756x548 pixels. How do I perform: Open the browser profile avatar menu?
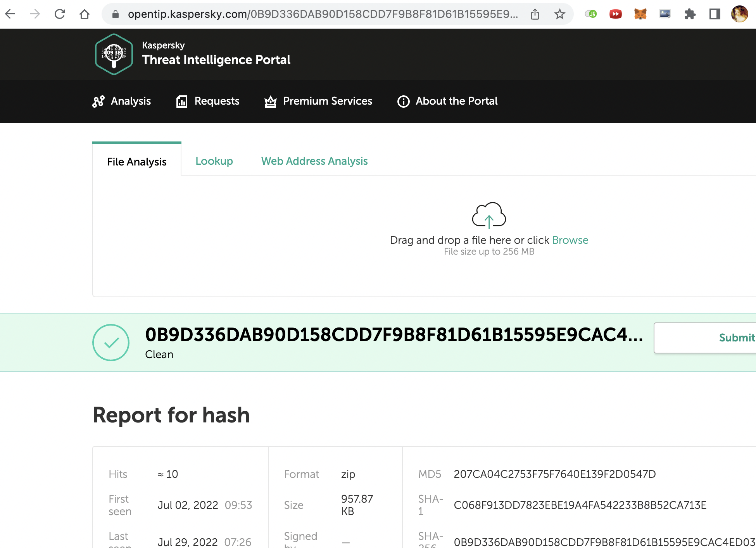pyautogui.click(x=740, y=14)
